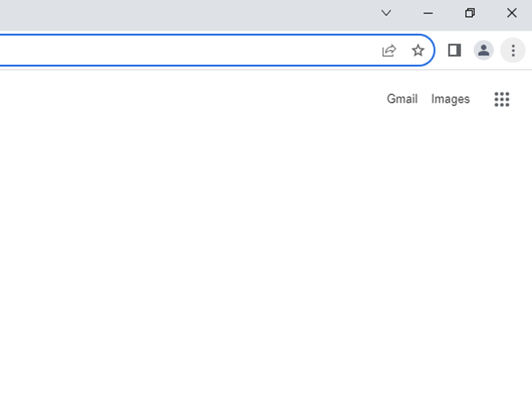This screenshot has height=403, width=532.
Task: Go to Gmail
Action: [402, 99]
